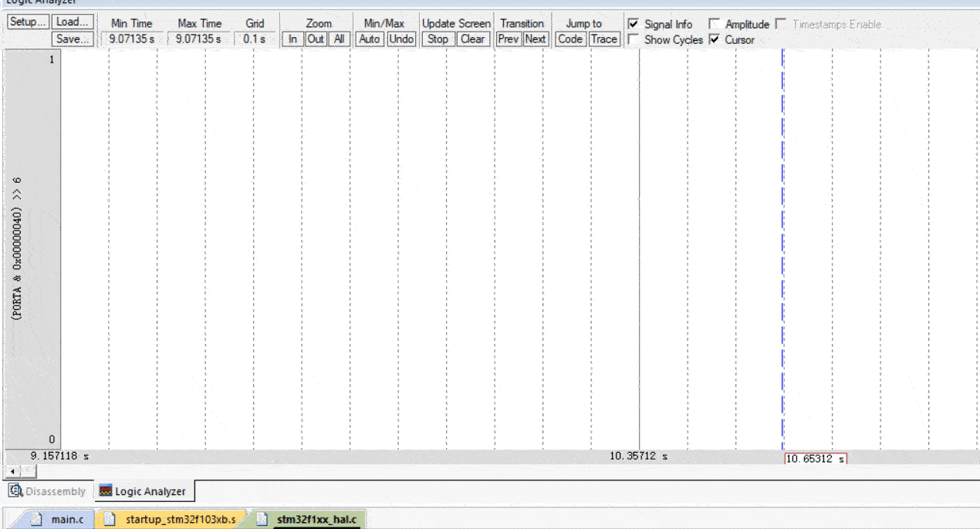Jump to Next transition
Screen dimensions: 980x529
pos(536,39)
